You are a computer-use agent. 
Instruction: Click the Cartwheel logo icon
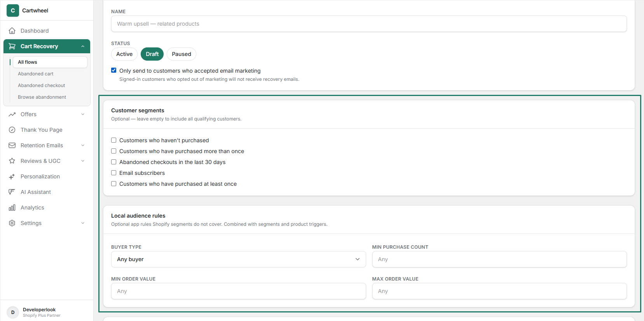coord(13,10)
